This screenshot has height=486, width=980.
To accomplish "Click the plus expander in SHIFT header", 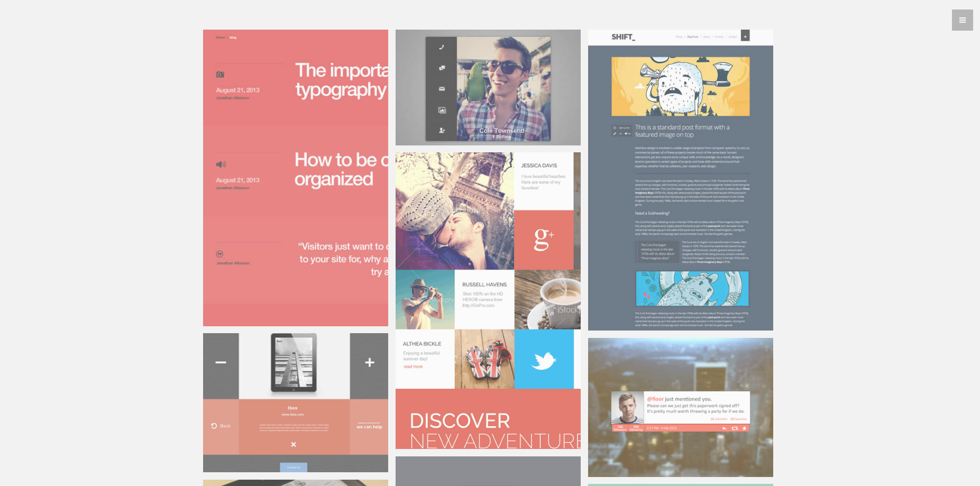I will (x=745, y=36).
